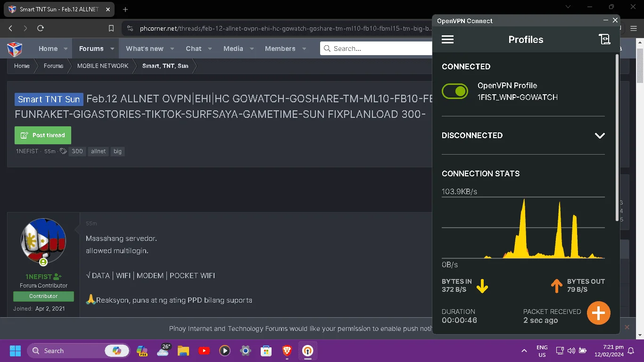Open the 1NEFIST username in post sidebar
The height and width of the screenshot is (362, 644).
point(39,277)
